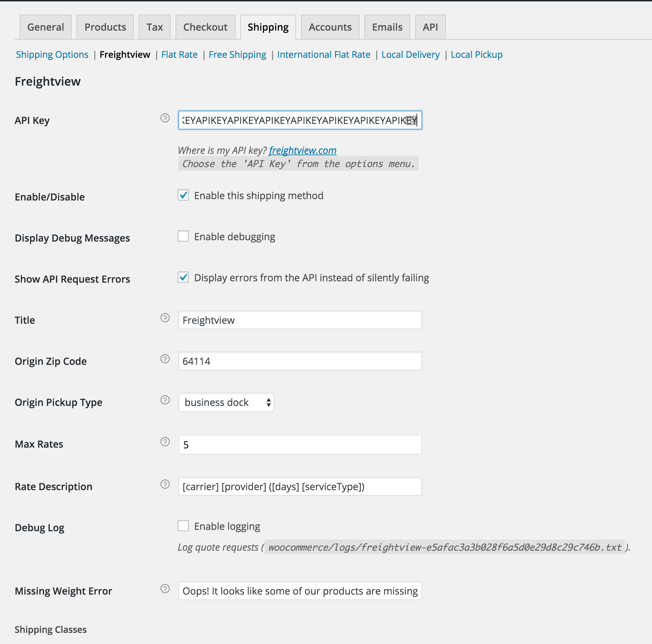Open International Flat Rate settings
The width and height of the screenshot is (652, 644).
[x=324, y=55]
